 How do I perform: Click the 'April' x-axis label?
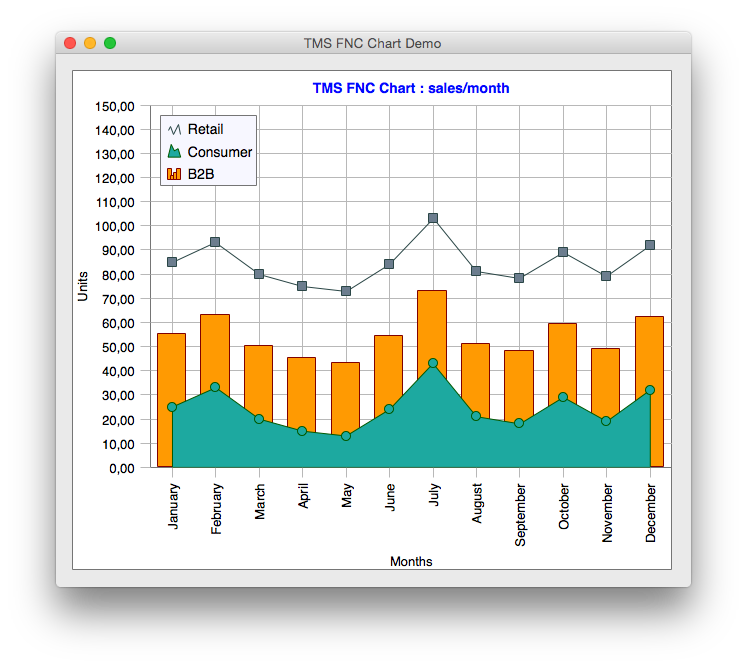tap(303, 496)
